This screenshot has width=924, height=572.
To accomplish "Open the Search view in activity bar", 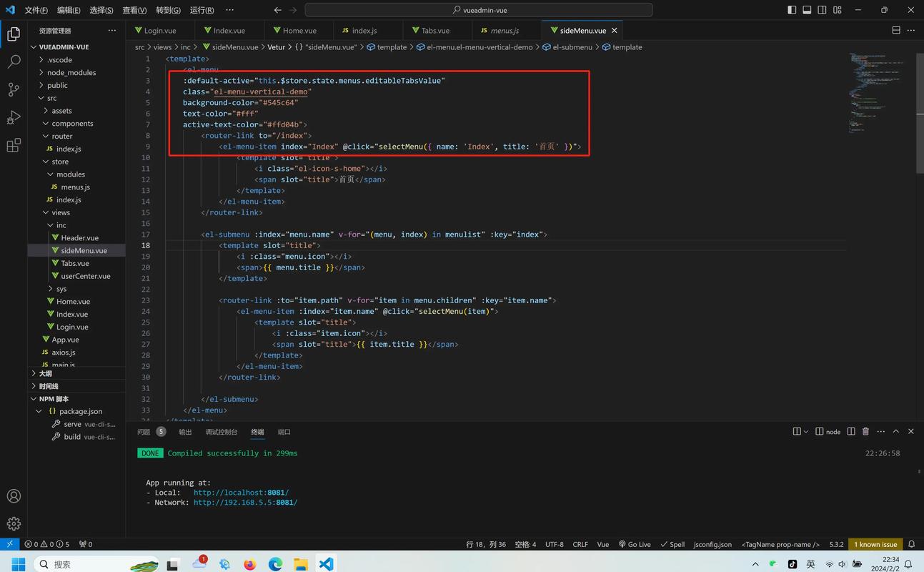I will tap(14, 62).
